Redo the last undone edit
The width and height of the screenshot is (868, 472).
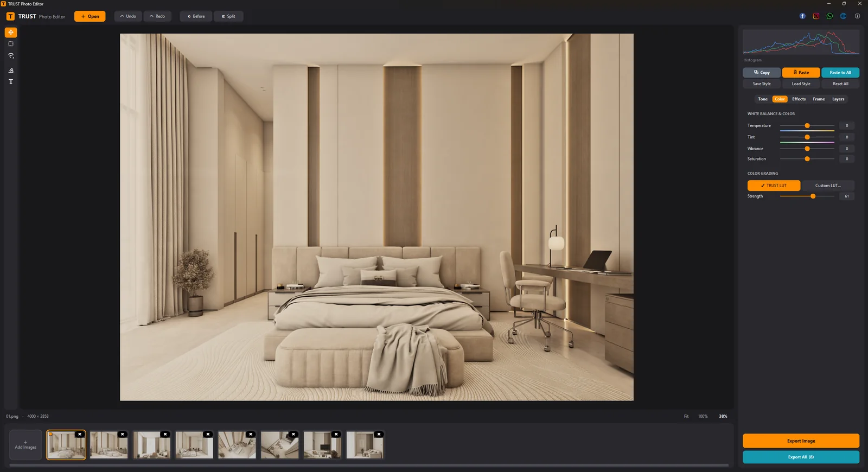(157, 16)
